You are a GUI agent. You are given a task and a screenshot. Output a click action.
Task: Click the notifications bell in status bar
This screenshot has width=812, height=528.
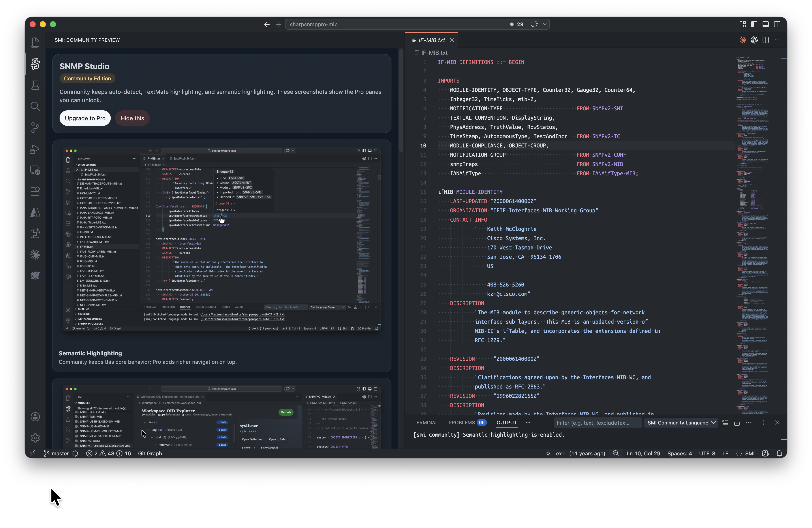pos(779,453)
